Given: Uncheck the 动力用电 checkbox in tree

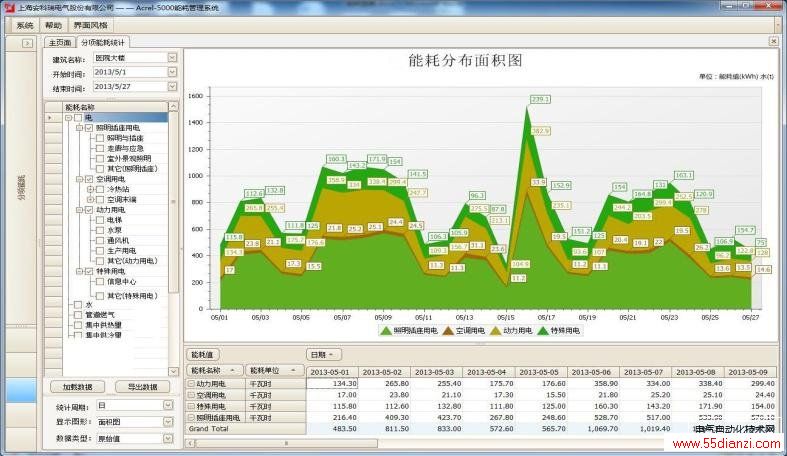Looking at the screenshot, I should click(89, 210).
